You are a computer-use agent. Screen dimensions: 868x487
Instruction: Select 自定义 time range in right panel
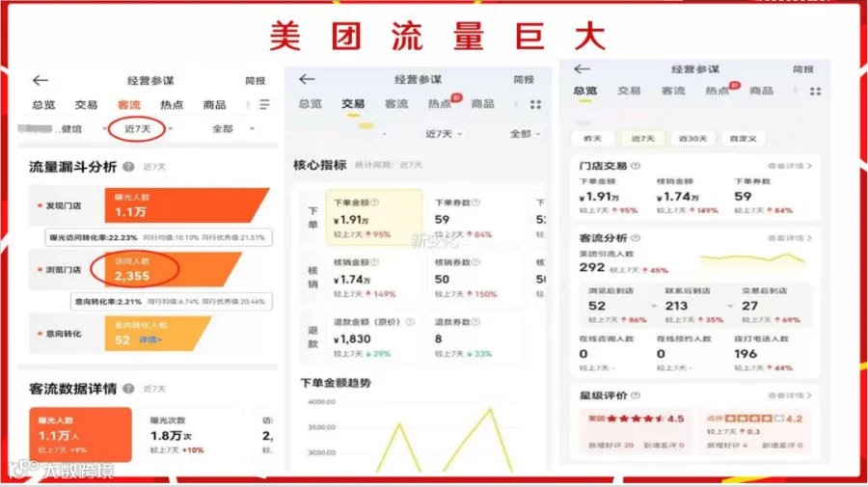click(744, 138)
